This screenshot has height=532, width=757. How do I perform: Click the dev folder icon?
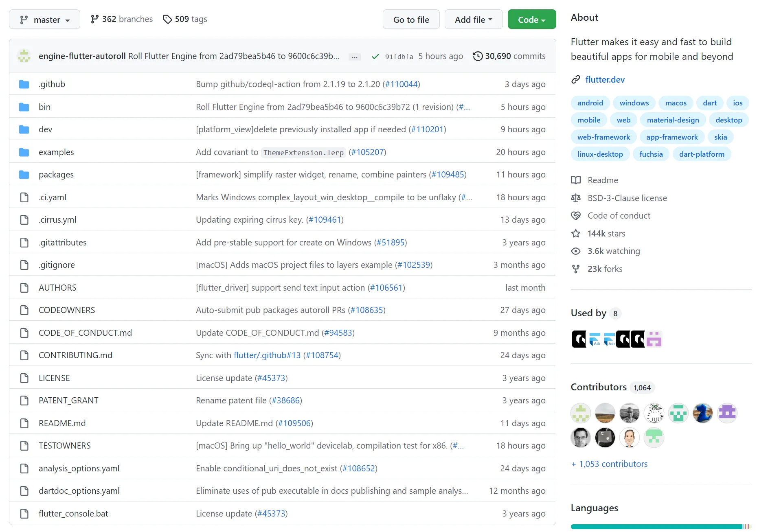click(x=24, y=129)
